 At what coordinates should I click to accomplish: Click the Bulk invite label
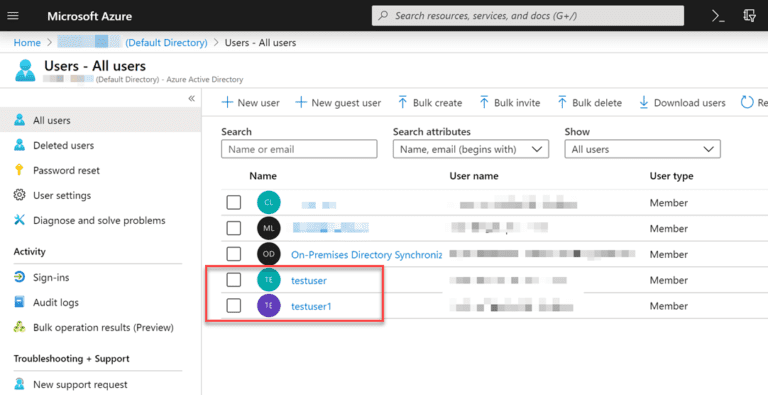[x=517, y=102]
